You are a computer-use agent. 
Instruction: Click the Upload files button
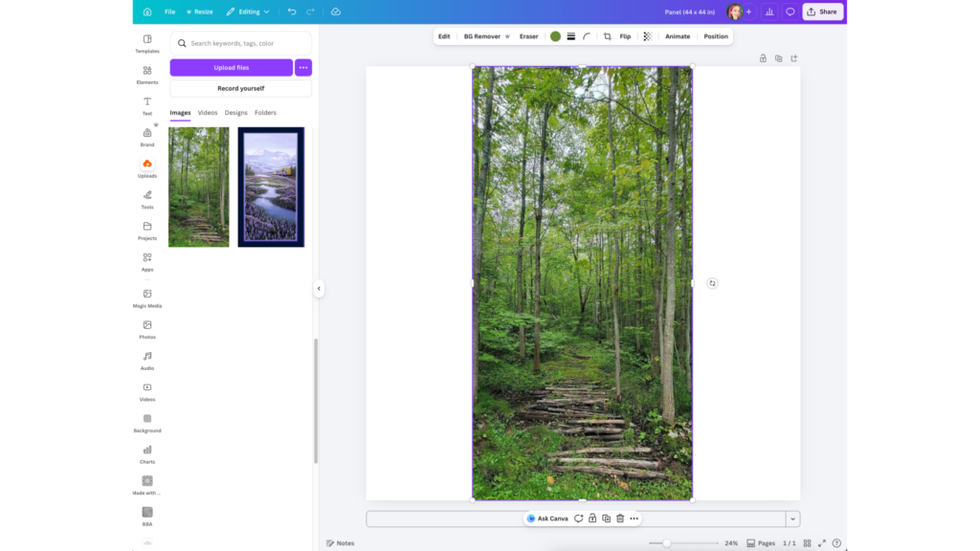tap(232, 68)
